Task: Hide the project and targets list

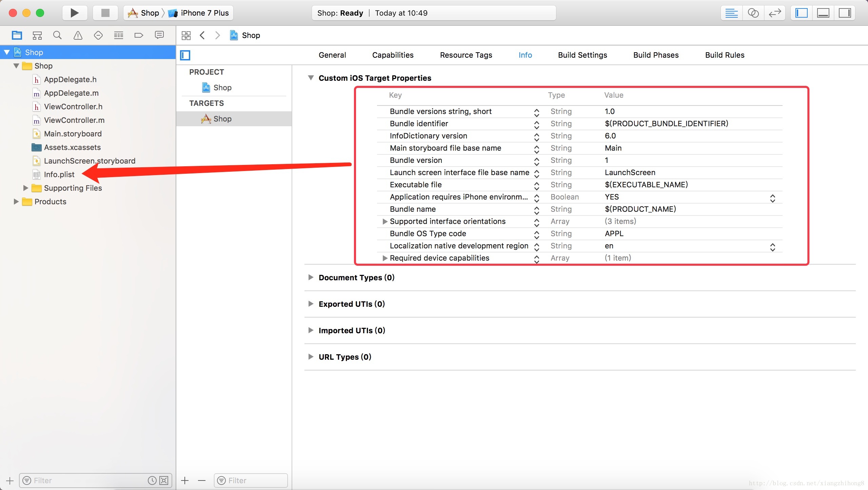Action: click(x=185, y=55)
